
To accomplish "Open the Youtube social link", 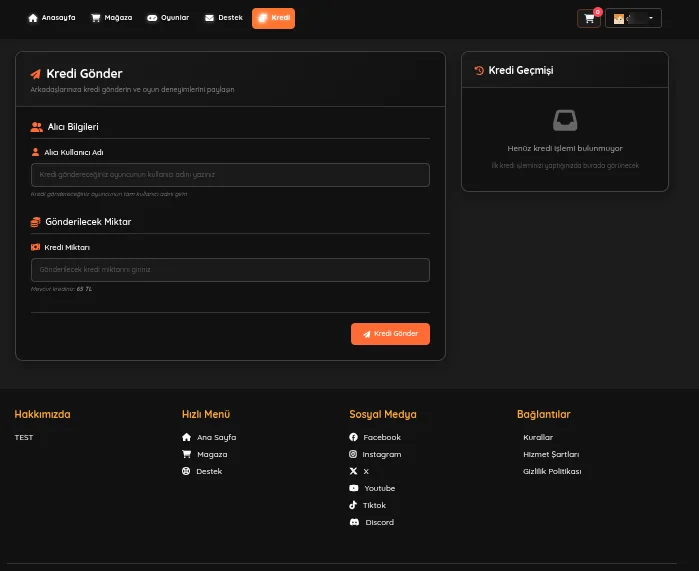I will pos(380,488).
